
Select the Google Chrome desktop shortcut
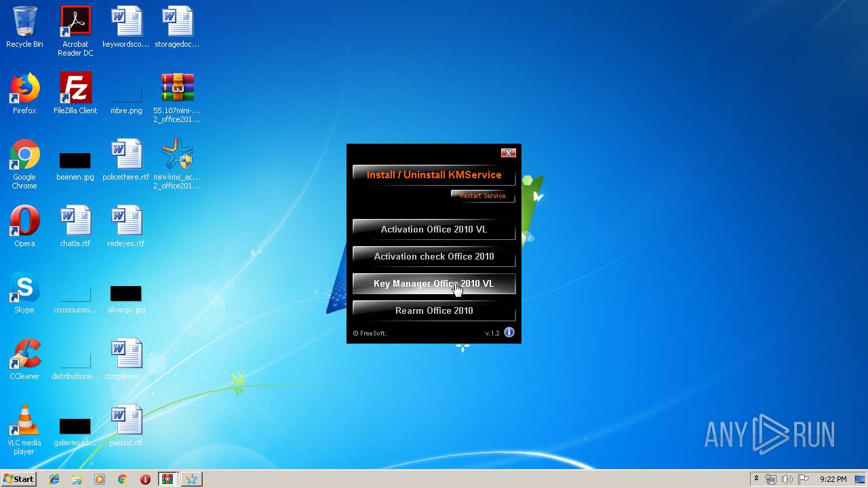point(24,164)
